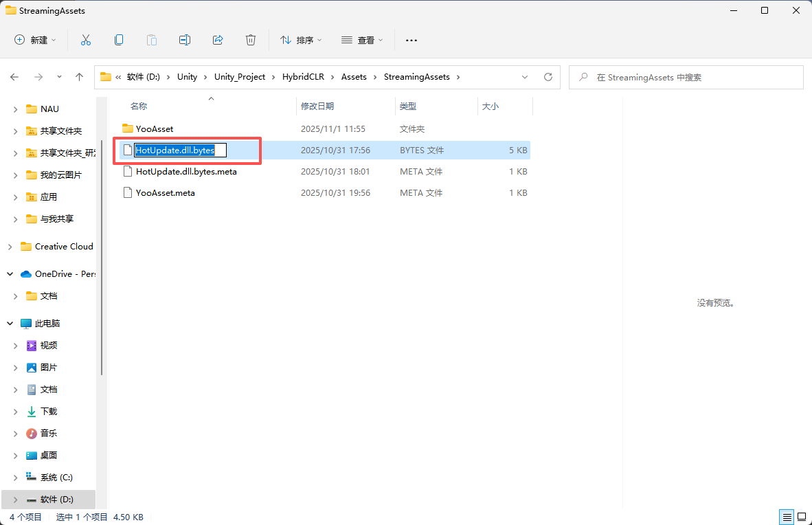
Task: Click the Rename icon in toolbar
Action: [185, 40]
